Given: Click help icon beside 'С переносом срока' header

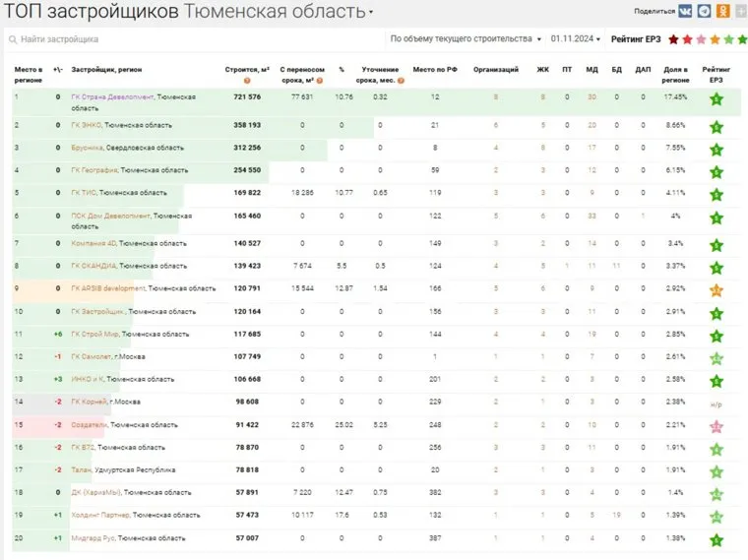Looking at the screenshot, I should [x=318, y=81].
